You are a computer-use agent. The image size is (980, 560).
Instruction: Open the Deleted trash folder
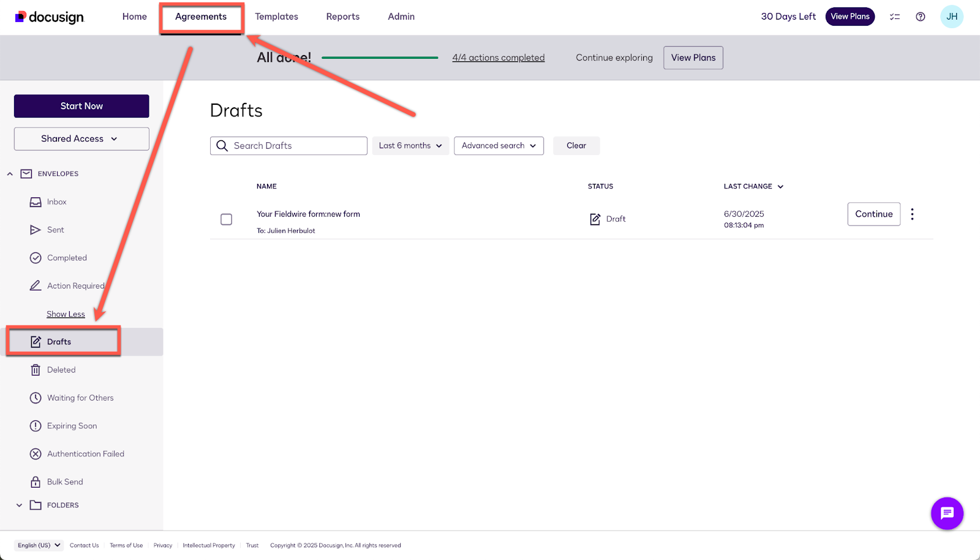coord(61,370)
